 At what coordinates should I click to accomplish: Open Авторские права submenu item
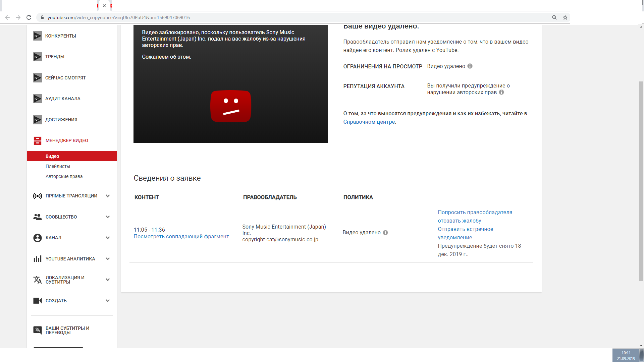pyautogui.click(x=64, y=176)
